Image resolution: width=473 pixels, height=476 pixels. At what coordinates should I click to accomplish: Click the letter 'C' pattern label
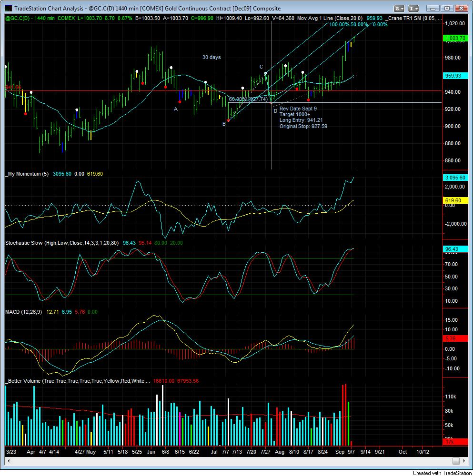[x=261, y=67]
